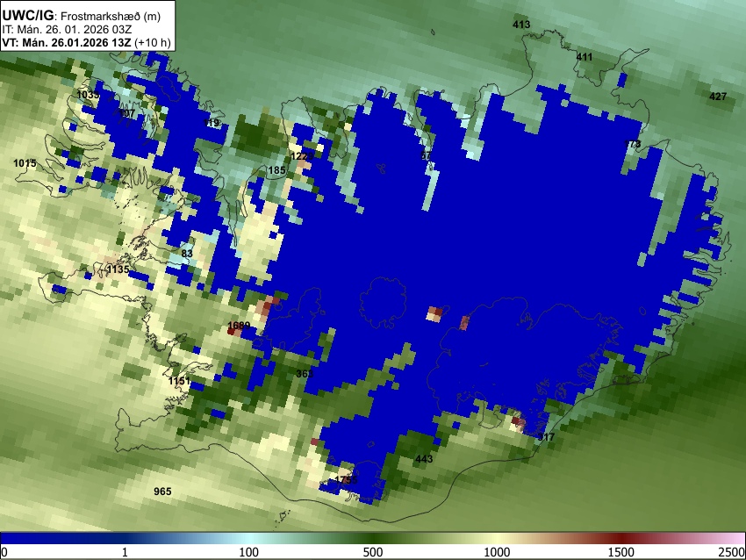Click the 1500 tick on the legend
This screenshot has height=560, width=746.
pyautogui.click(x=621, y=552)
